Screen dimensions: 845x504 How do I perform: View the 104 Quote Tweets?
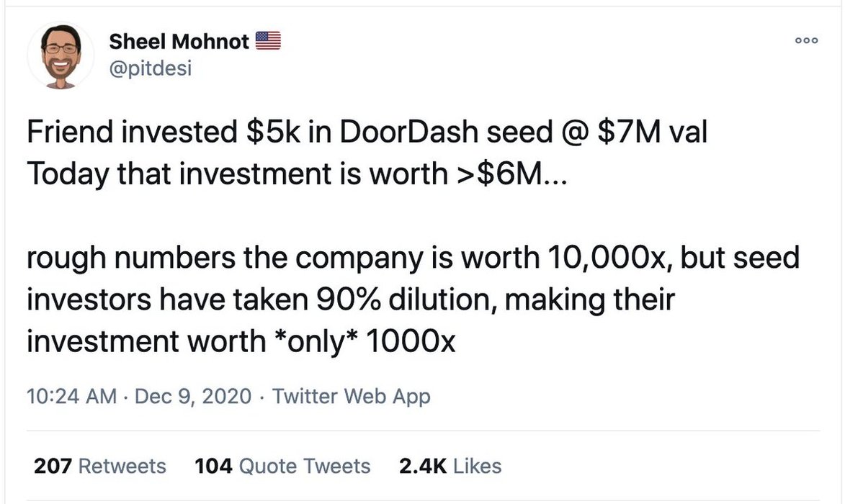(x=282, y=466)
